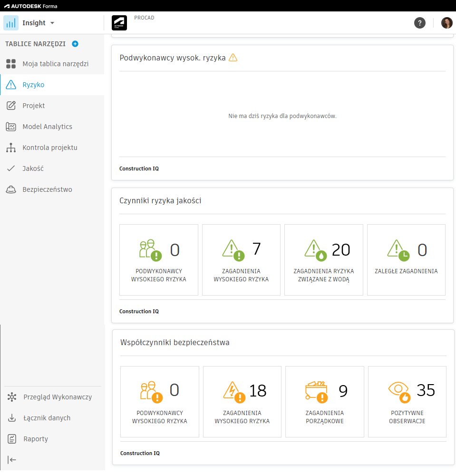Open Zagadnienia porządkowe card showing 9
This screenshot has width=456, height=476.
(325, 402)
